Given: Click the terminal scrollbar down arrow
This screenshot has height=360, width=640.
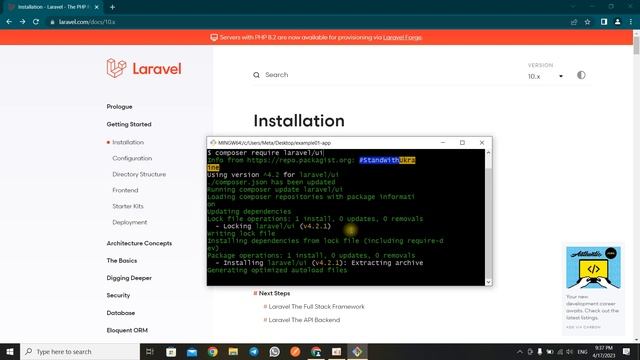Looking at the screenshot, I should [488, 282].
